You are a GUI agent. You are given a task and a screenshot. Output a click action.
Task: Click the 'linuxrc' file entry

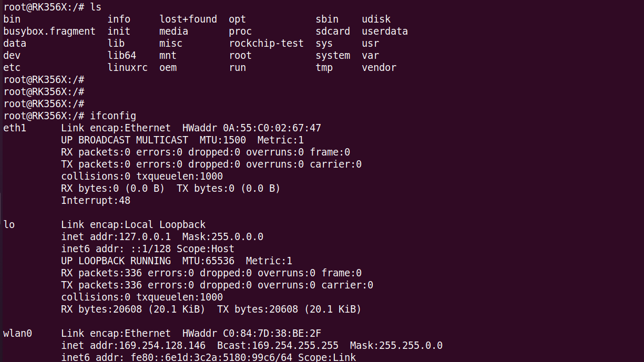point(128,67)
